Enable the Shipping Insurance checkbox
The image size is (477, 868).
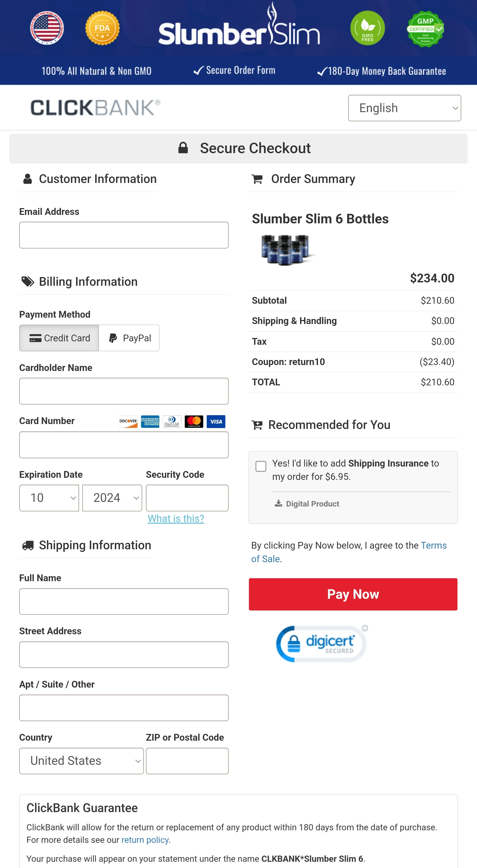[x=261, y=466]
